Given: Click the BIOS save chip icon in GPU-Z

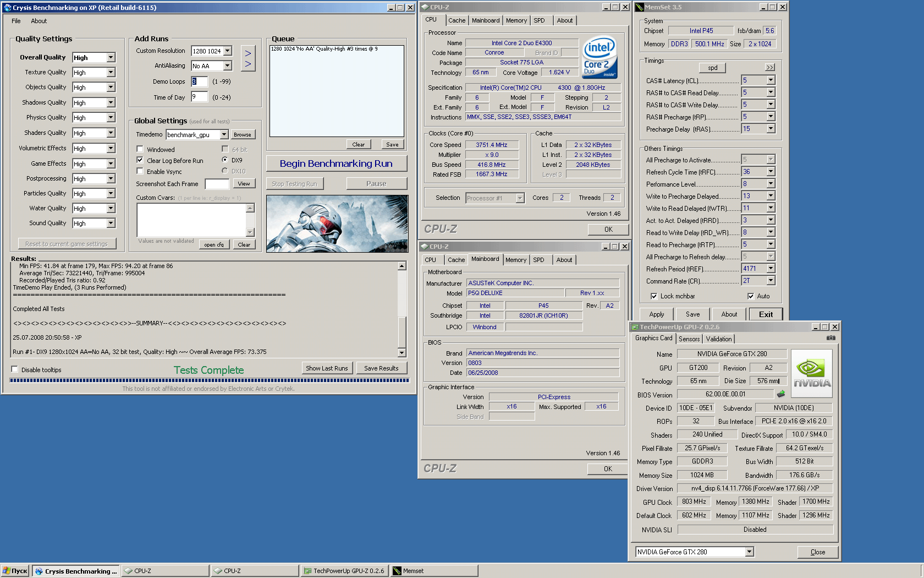Looking at the screenshot, I should (x=780, y=394).
